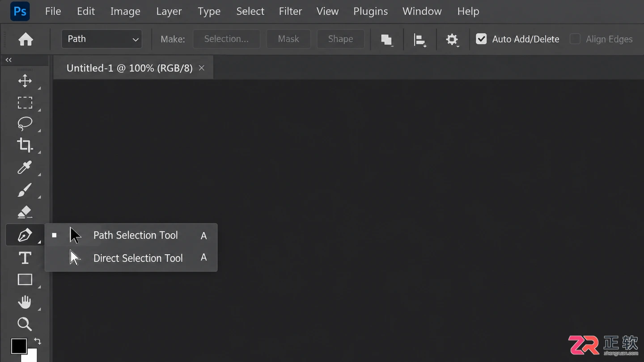
Task: Choose Path Selection Tool from flyout
Action: [x=131, y=235]
